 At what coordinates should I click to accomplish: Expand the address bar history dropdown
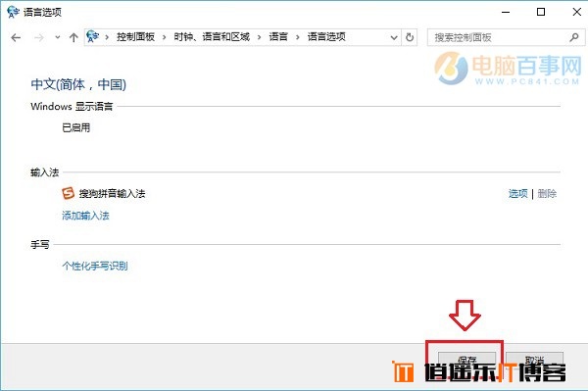(394, 37)
